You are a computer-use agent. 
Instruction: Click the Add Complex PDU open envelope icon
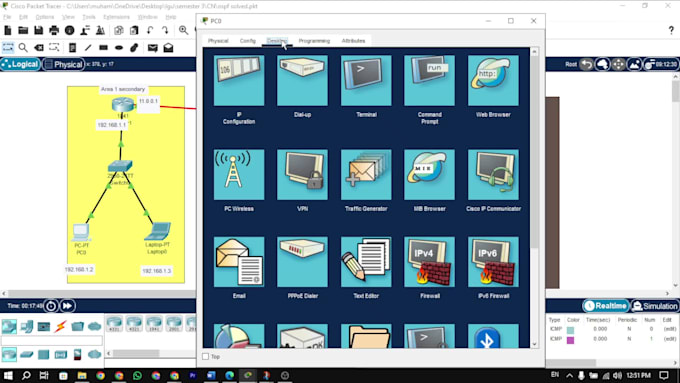point(168,48)
